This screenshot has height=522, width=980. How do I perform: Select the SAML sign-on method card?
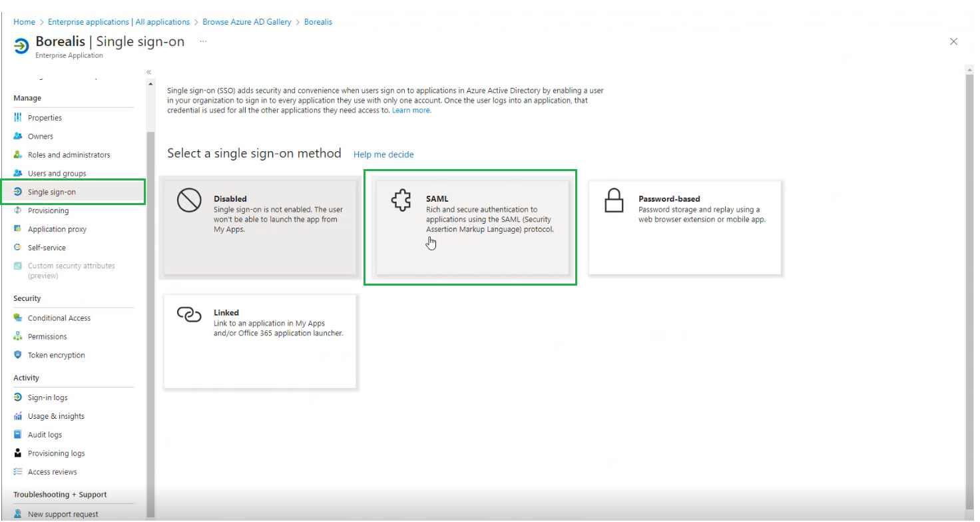pyautogui.click(x=473, y=227)
